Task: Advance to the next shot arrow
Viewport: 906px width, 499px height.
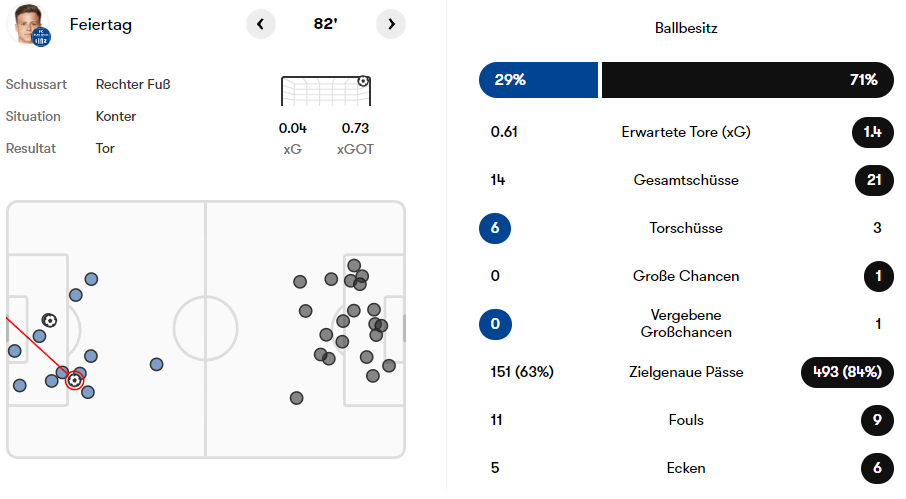Action: 391,24
